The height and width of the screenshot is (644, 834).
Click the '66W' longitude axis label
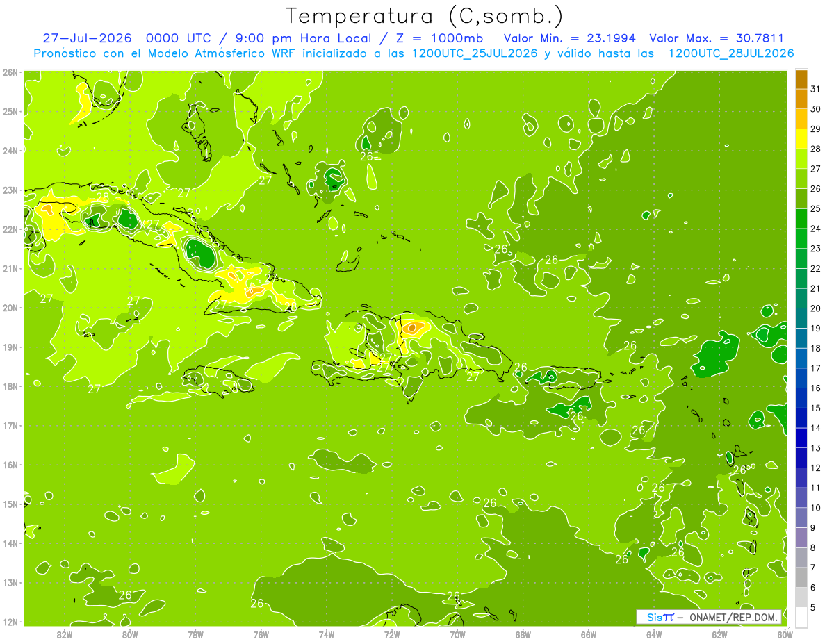tap(589, 634)
